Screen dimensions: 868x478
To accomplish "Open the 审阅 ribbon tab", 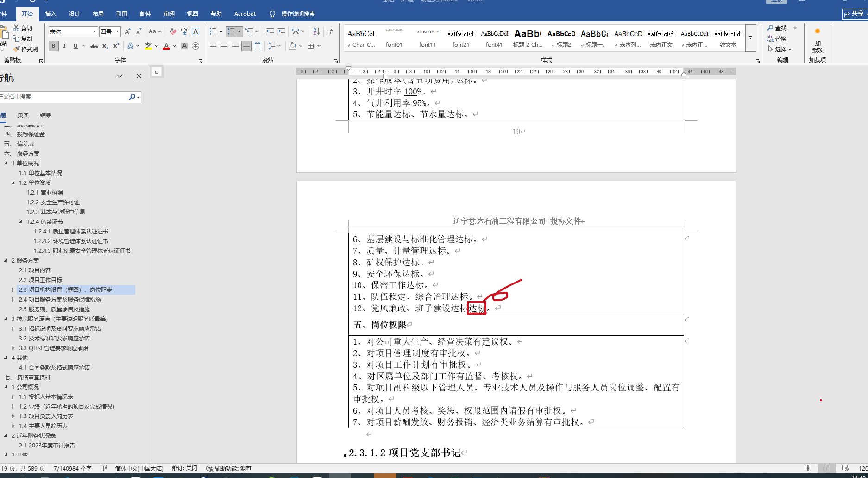I will 169,14.
